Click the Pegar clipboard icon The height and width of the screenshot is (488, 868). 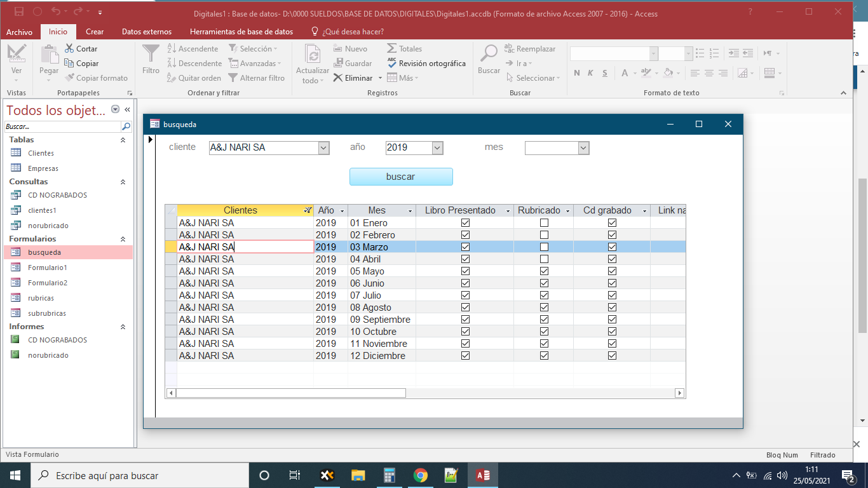click(49, 54)
